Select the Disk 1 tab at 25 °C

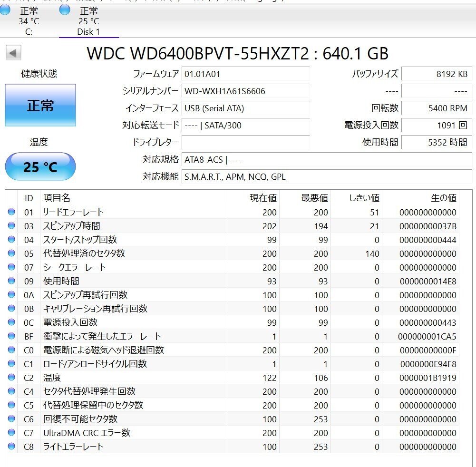tap(88, 21)
